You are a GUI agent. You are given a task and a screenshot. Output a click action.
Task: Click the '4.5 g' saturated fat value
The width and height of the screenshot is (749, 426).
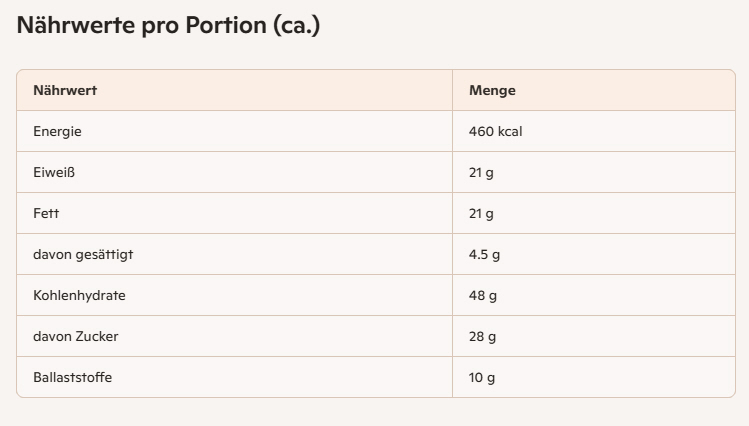484,255
